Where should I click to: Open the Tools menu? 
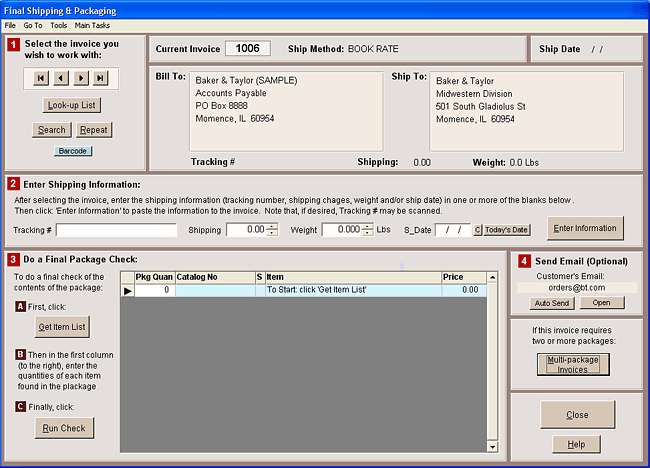pyautogui.click(x=59, y=25)
